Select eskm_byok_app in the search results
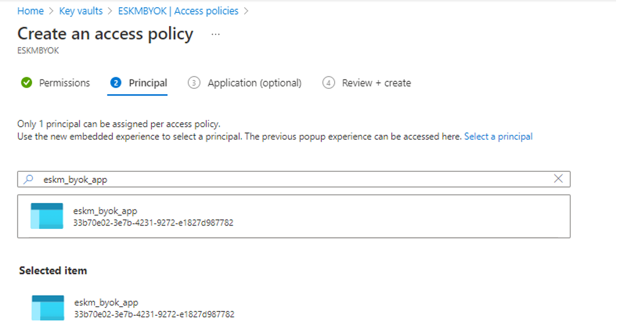Viewport: 644px width, 328px height. [293, 216]
